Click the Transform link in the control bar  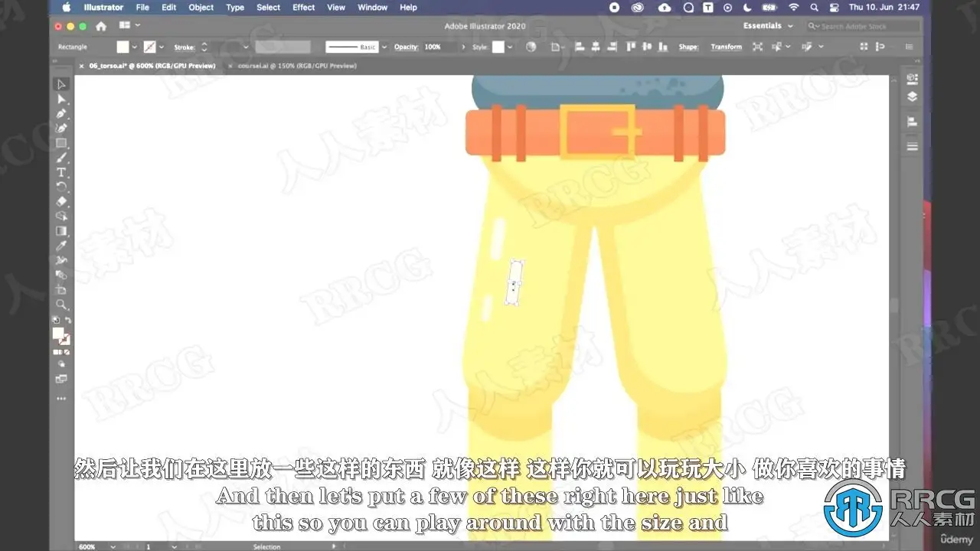click(x=726, y=47)
